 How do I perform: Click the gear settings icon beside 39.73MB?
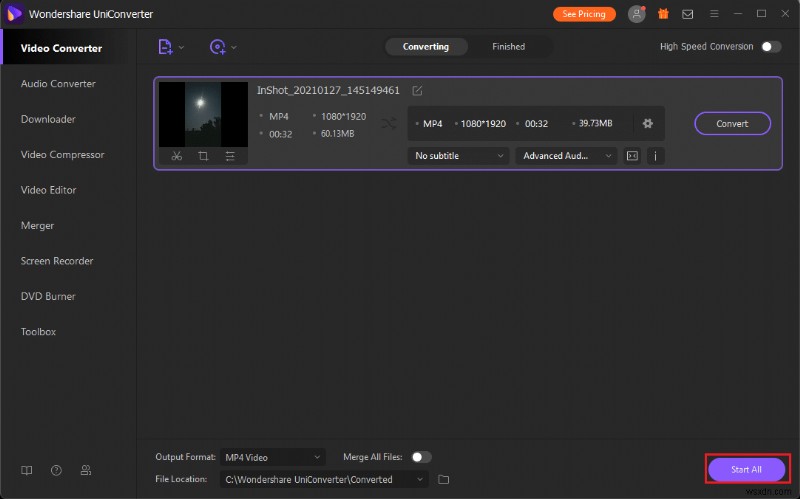[x=647, y=123]
